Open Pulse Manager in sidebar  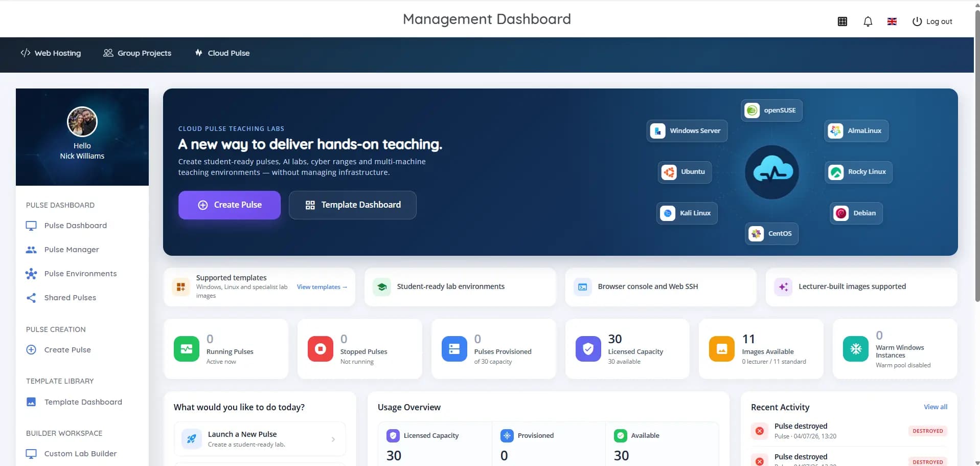[62, 250]
